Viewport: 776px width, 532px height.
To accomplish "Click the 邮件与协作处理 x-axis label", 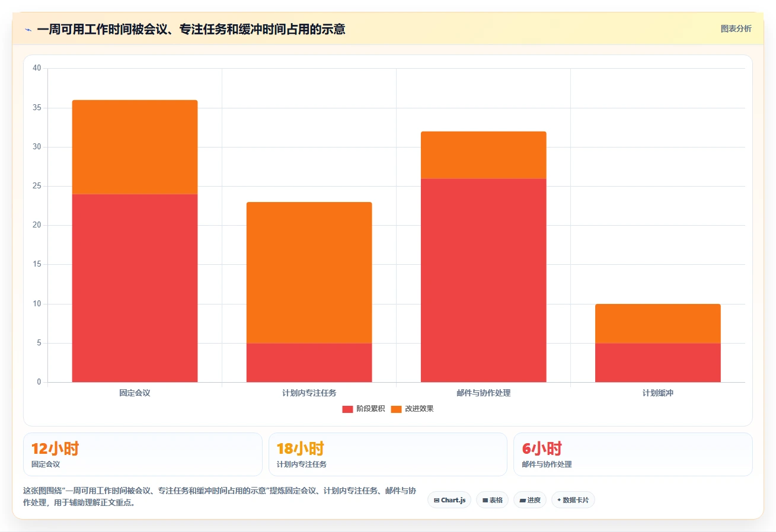I will tap(483, 393).
